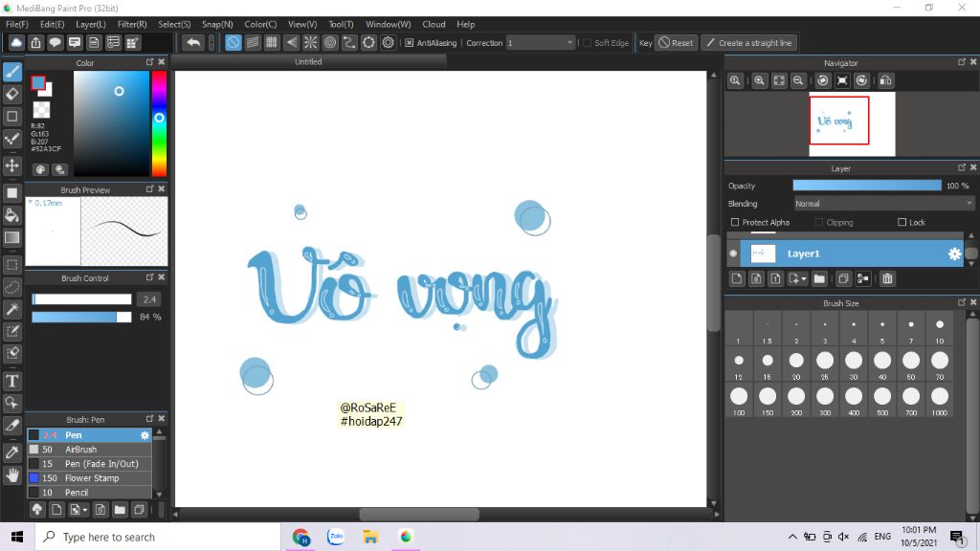Select the Eraser tool

coord(11,95)
